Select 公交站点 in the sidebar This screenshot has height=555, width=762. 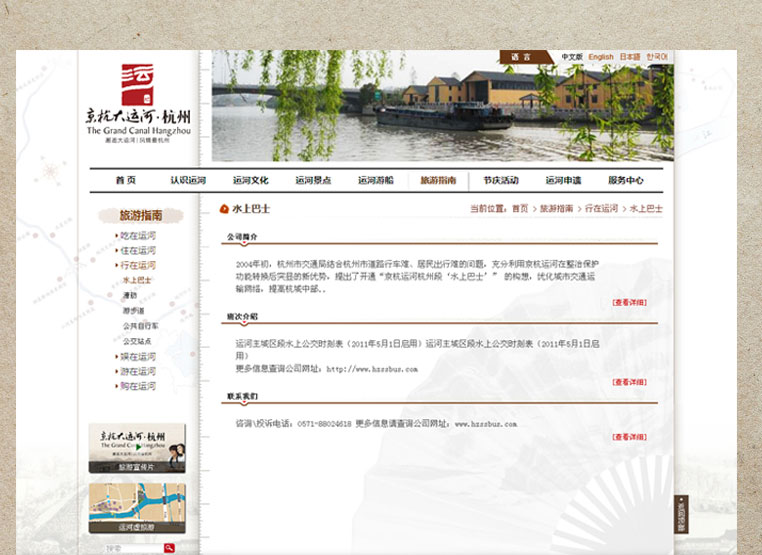coord(136,341)
